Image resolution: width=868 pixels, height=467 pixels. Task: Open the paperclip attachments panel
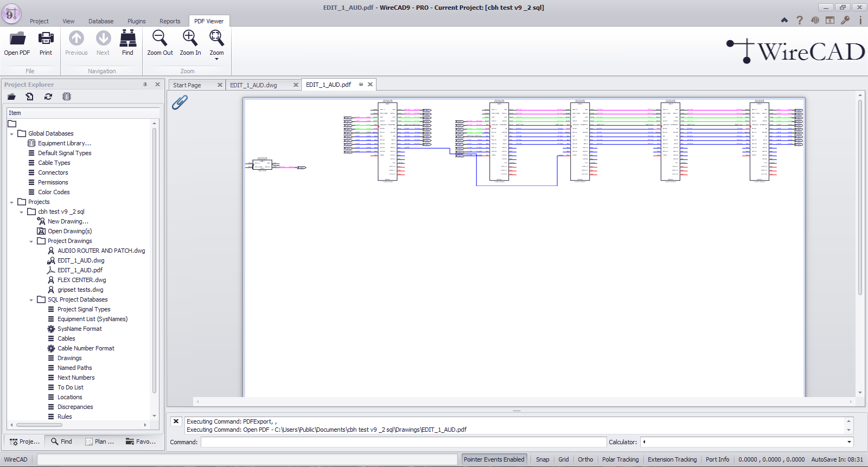click(x=180, y=102)
